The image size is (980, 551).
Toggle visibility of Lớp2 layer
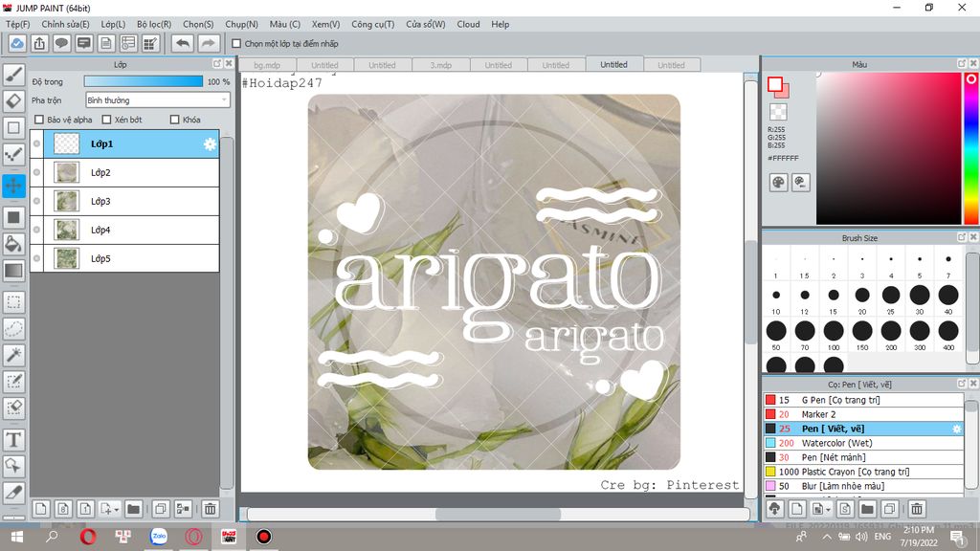[37, 172]
